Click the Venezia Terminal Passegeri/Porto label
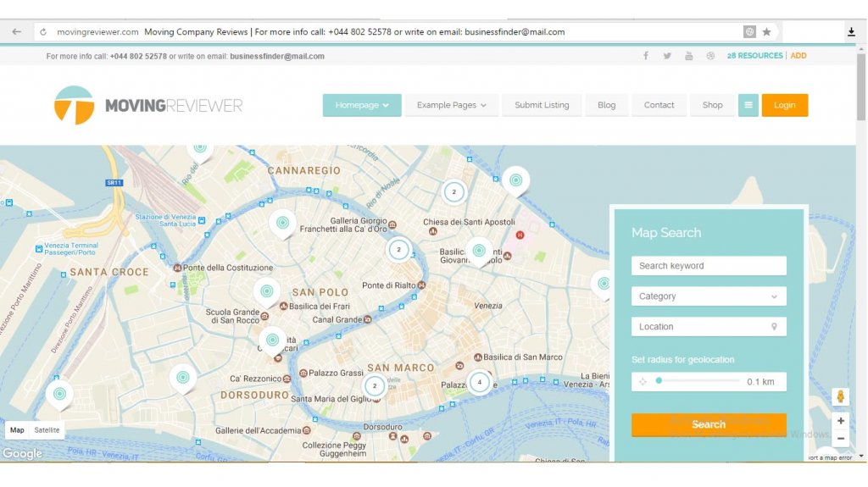The image size is (868, 487). point(71,249)
